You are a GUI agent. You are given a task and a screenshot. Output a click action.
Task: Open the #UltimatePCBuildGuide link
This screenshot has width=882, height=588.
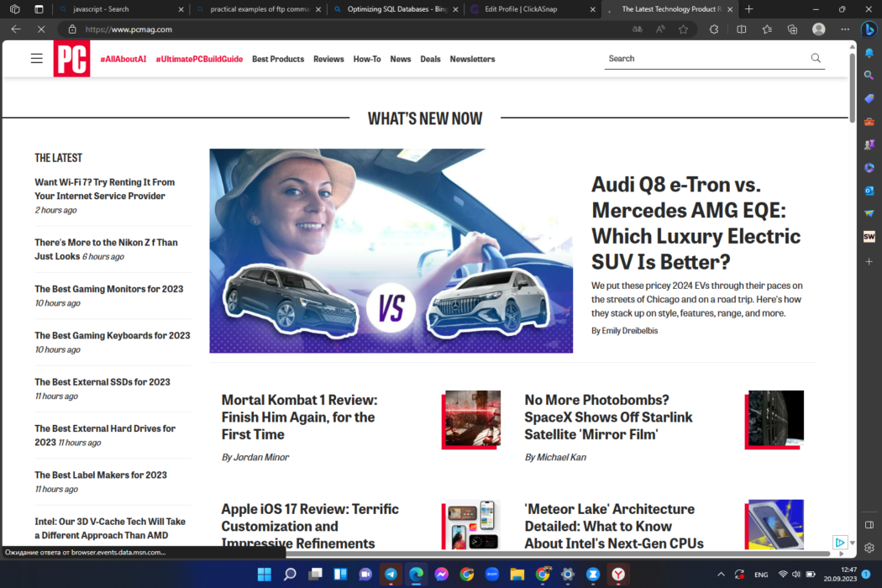[199, 59]
